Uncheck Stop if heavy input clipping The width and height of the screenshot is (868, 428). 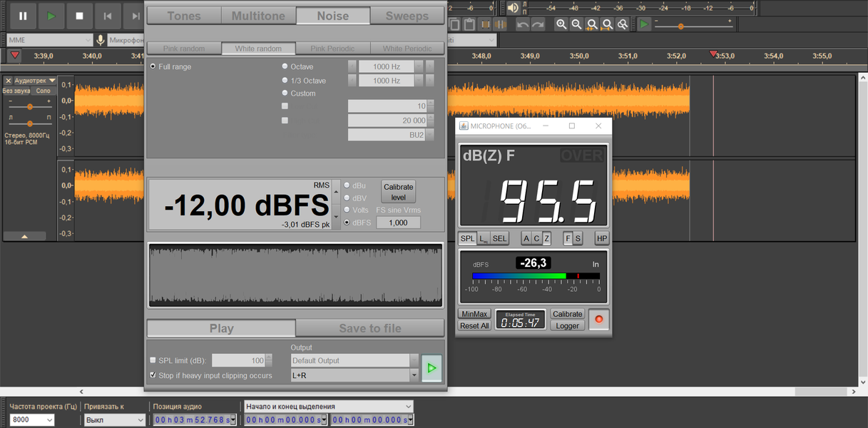153,375
